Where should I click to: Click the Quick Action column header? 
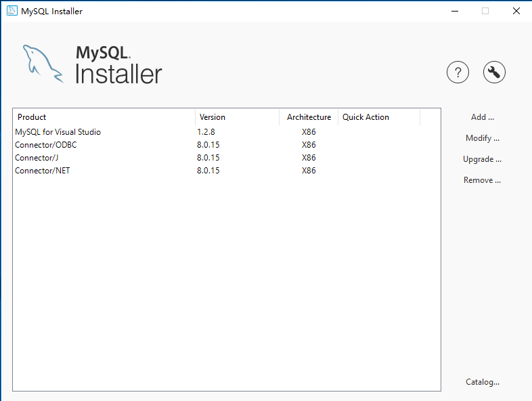click(x=379, y=117)
